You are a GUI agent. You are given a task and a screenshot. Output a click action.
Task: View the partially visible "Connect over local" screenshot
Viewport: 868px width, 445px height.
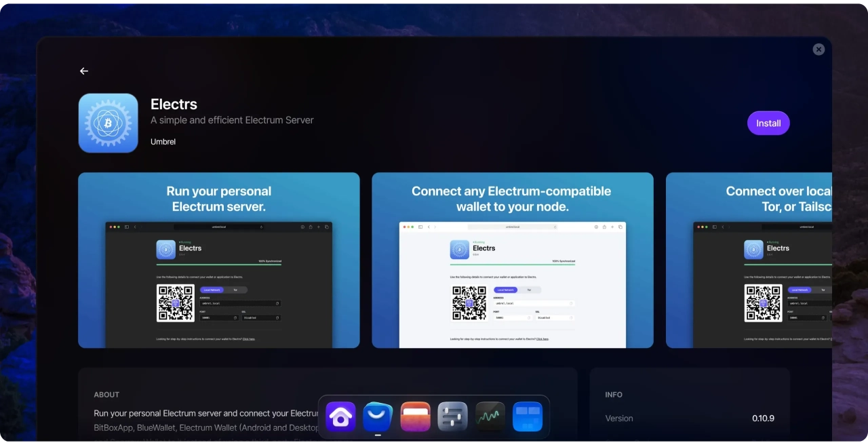749,199
